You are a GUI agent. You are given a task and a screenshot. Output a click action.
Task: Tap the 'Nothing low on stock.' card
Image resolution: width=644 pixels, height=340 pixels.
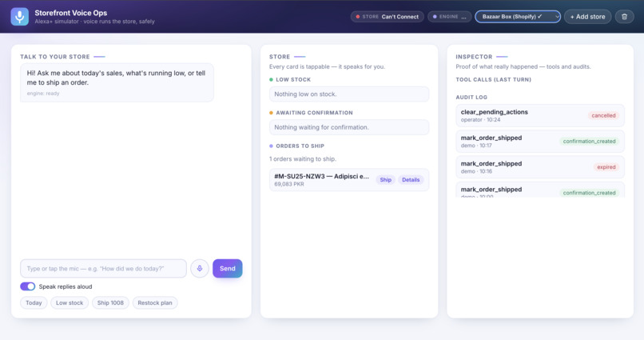[x=349, y=94]
